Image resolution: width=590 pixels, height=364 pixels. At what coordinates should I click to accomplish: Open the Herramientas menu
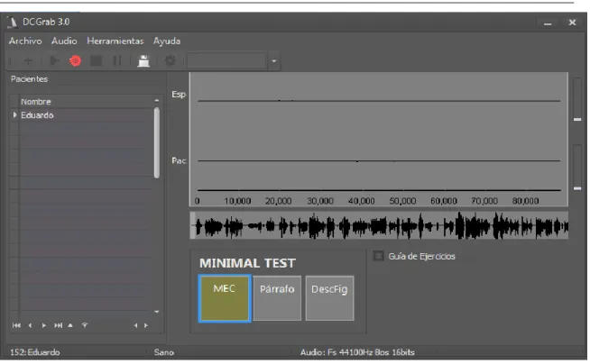[x=115, y=41]
